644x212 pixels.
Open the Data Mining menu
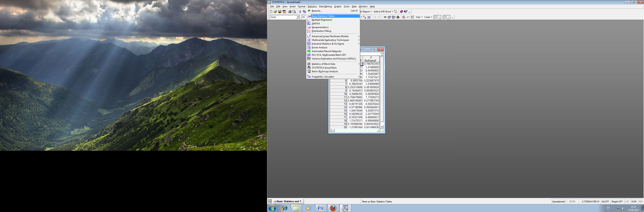tap(325, 6)
